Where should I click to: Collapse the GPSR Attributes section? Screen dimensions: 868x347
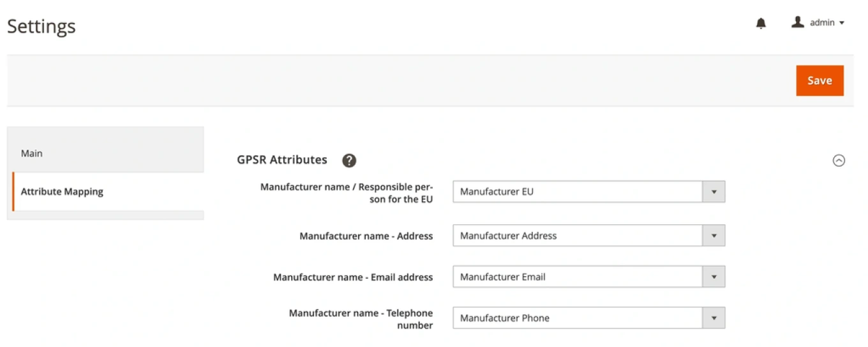pos(839,160)
